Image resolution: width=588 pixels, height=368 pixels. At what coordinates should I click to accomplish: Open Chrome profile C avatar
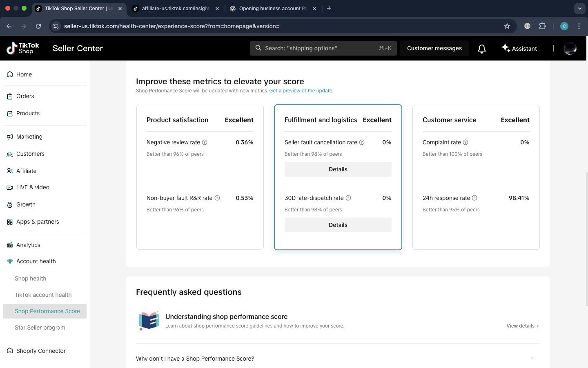(564, 26)
